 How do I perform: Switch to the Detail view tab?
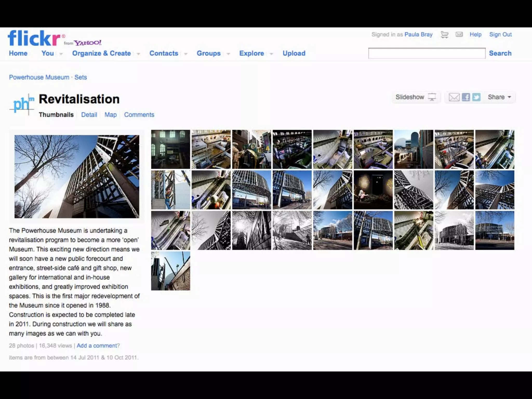89,115
